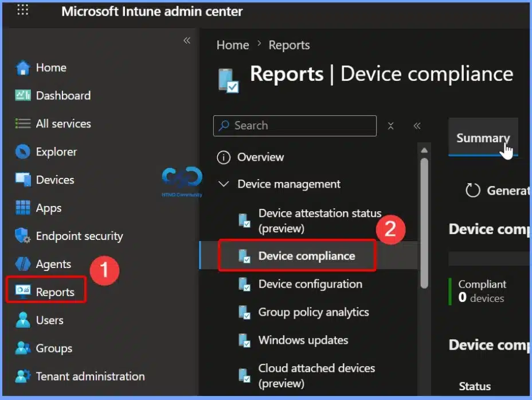532x400 pixels.
Task: Go to Home breadcrumb link
Action: click(233, 45)
